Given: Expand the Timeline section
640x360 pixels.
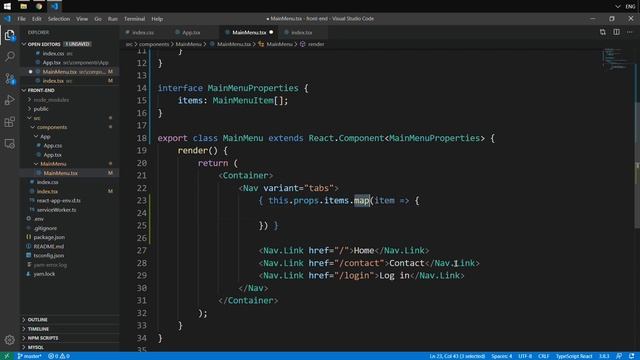Looking at the screenshot, I should 69,329.
